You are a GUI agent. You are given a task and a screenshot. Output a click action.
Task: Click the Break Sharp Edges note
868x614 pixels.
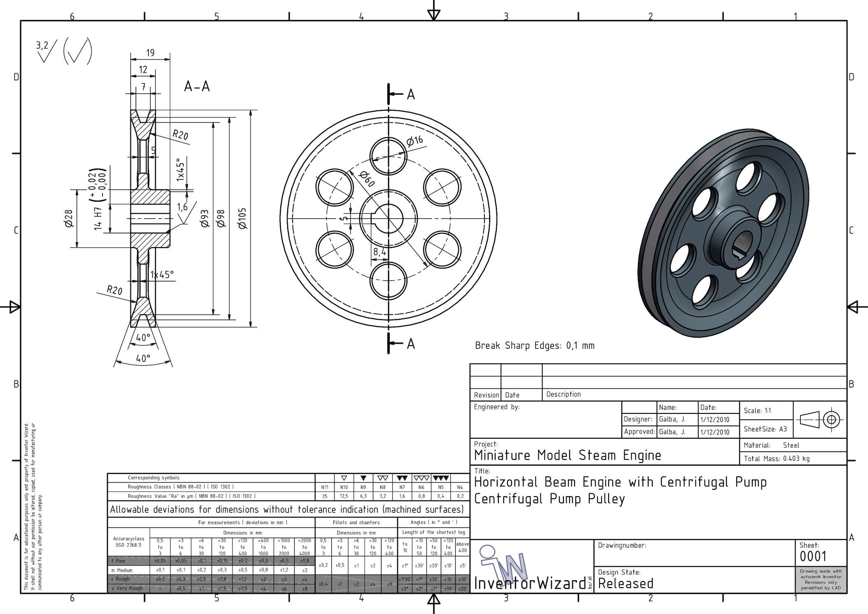[535, 346]
